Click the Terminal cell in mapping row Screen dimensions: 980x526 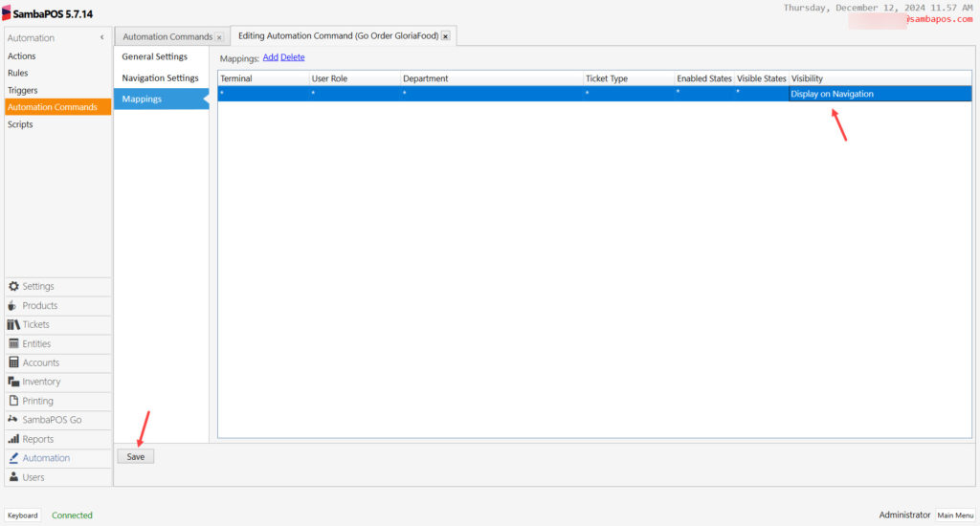point(263,94)
